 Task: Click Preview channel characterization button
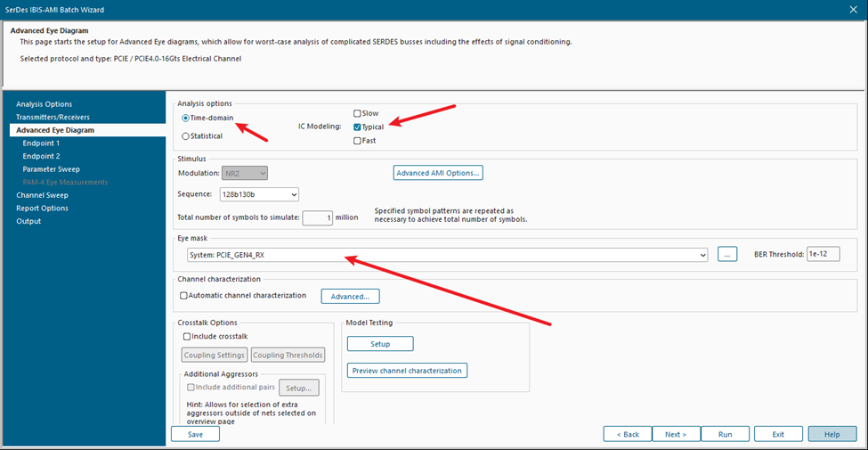tap(407, 371)
